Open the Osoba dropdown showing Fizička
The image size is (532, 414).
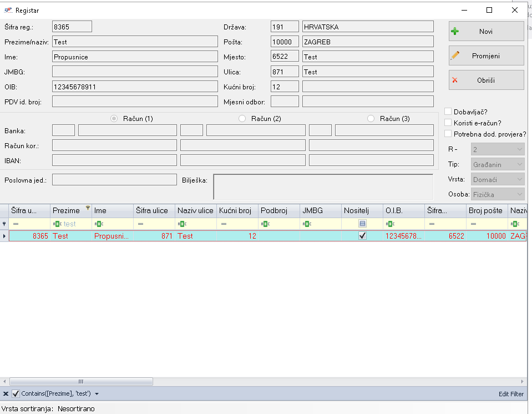click(x=497, y=194)
